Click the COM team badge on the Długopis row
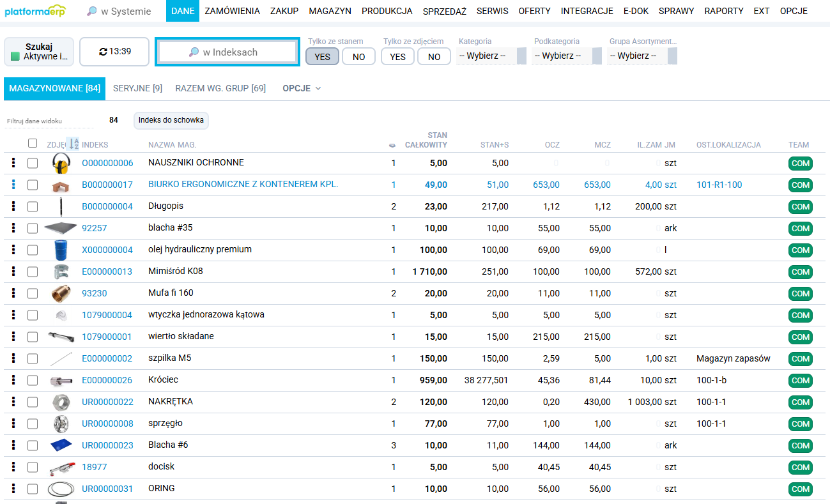 (x=800, y=207)
